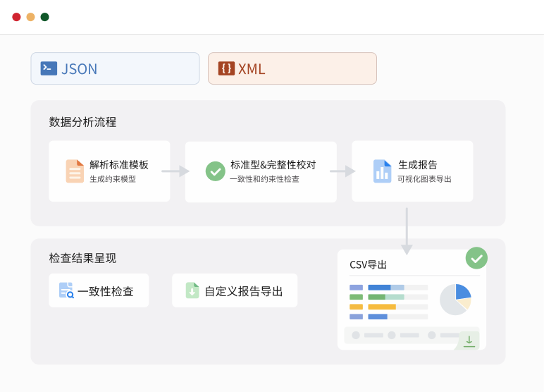Open the 生成报告 step card
544x392 pixels.
pyautogui.click(x=412, y=171)
